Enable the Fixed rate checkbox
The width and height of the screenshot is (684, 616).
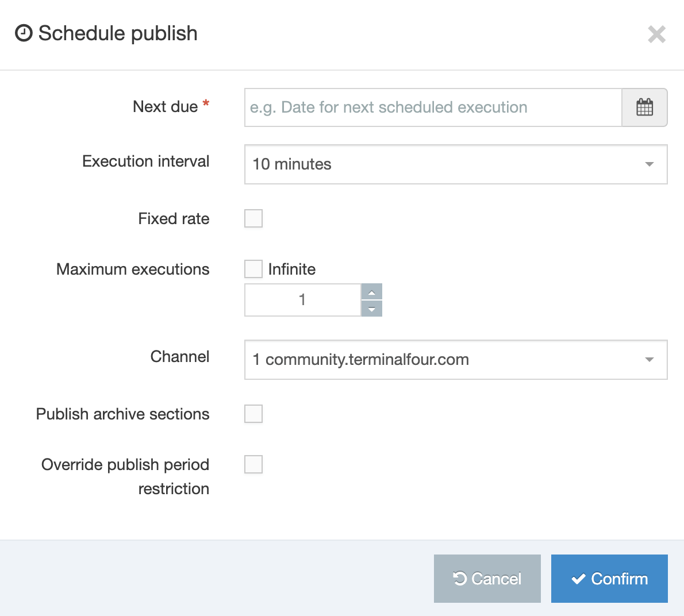tap(253, 218)
